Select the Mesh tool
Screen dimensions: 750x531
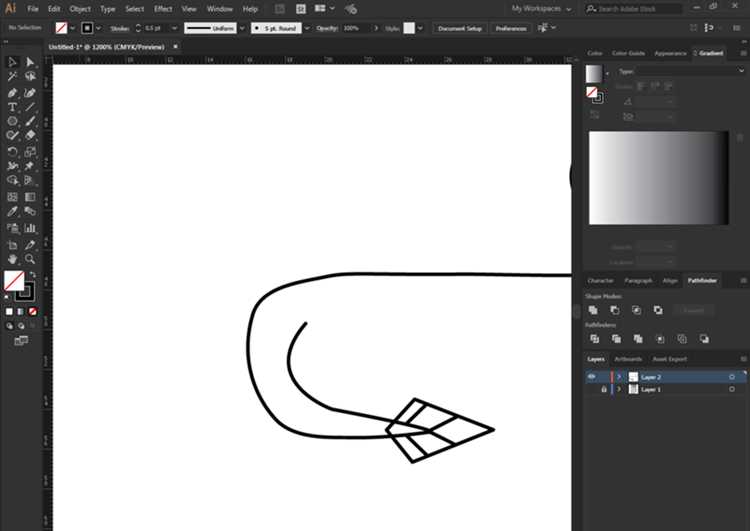(x=12, y=197)
